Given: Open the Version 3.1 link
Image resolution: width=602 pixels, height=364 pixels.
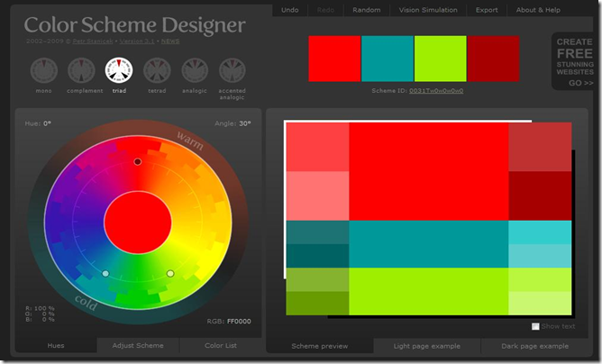Looking at the screenshot, I should click(x=137, y=41).
